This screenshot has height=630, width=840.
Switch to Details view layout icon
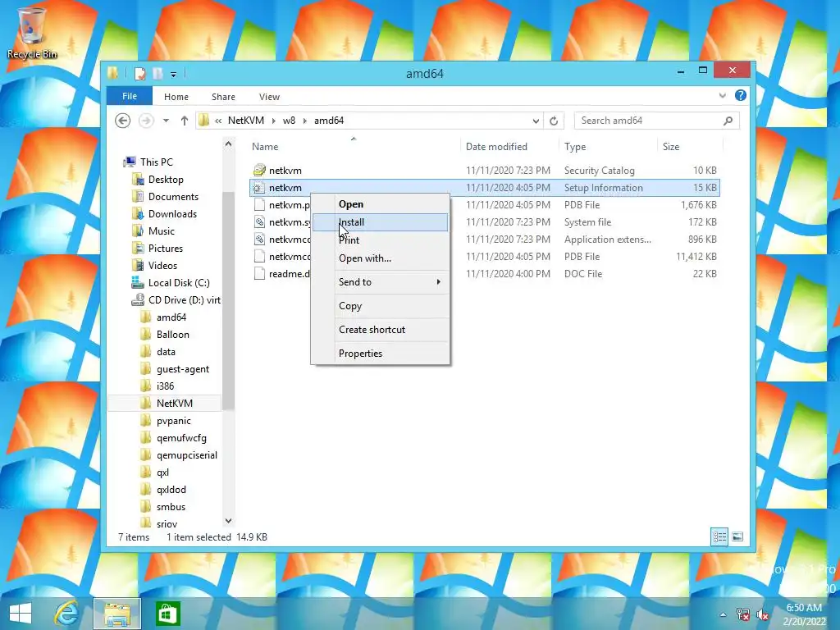click(x=719, y=536)
